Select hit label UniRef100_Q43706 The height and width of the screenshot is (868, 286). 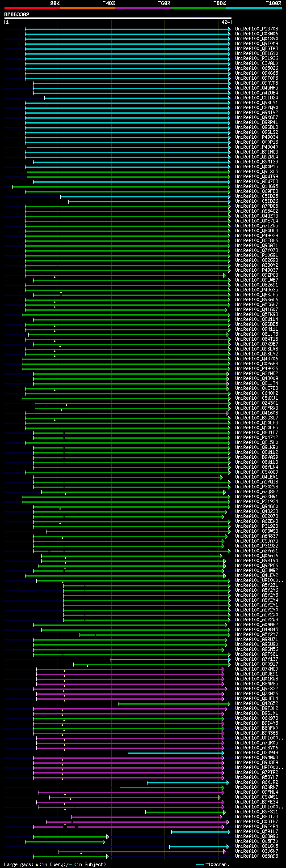[257, 359]
